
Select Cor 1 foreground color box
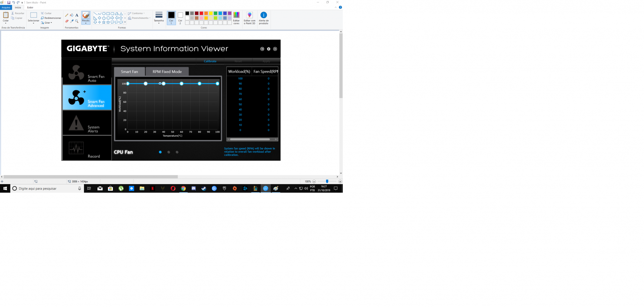[171, 18]
